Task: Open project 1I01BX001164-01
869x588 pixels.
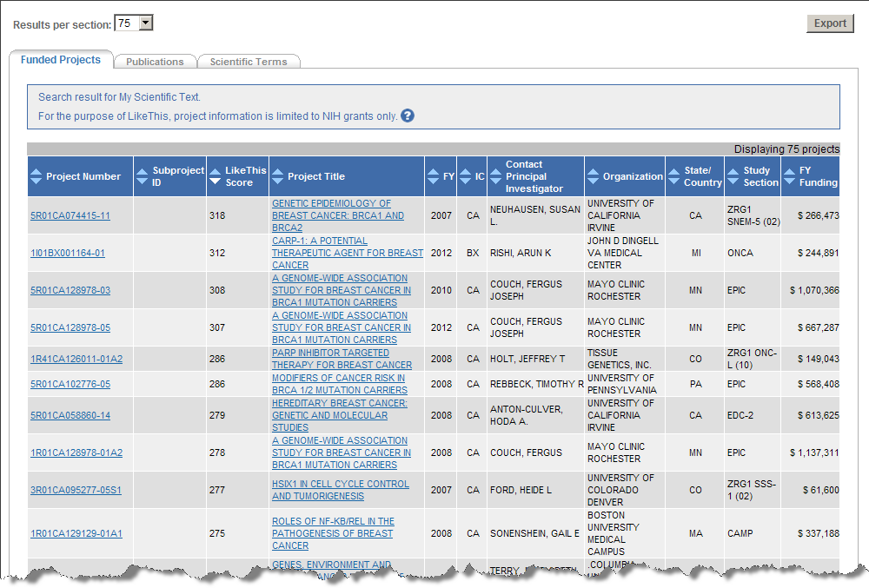Action: click(x=68, y=253)
